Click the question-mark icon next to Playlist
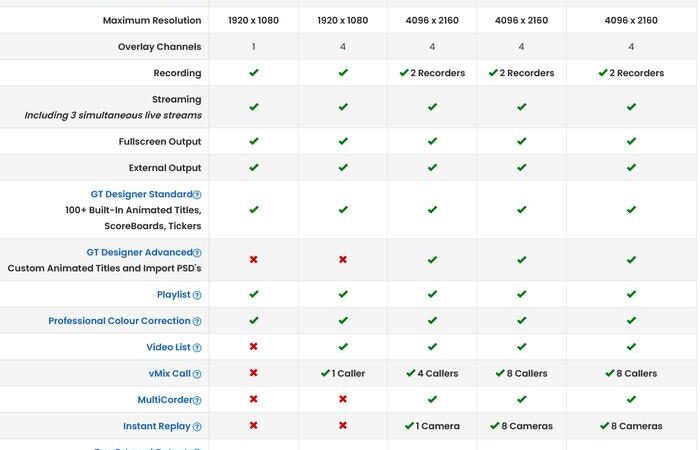The height and width of the screenshot is (450, 700). coord(197,295)
